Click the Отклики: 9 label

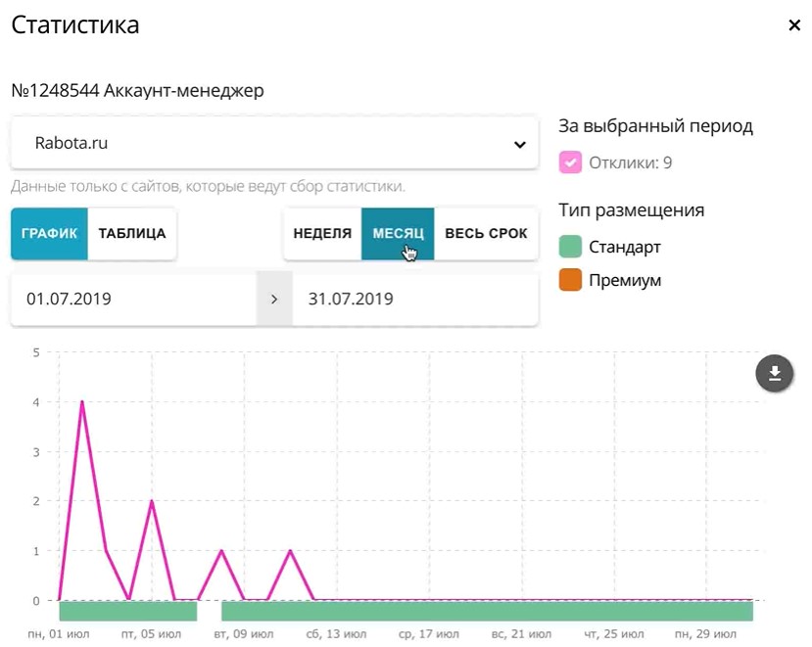[x=630, y=162]
